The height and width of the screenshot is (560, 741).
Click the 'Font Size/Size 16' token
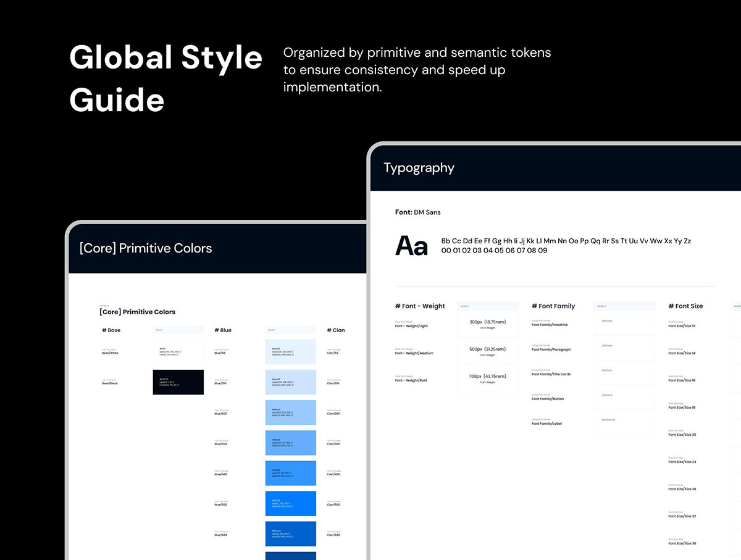[x=682, y=380]
